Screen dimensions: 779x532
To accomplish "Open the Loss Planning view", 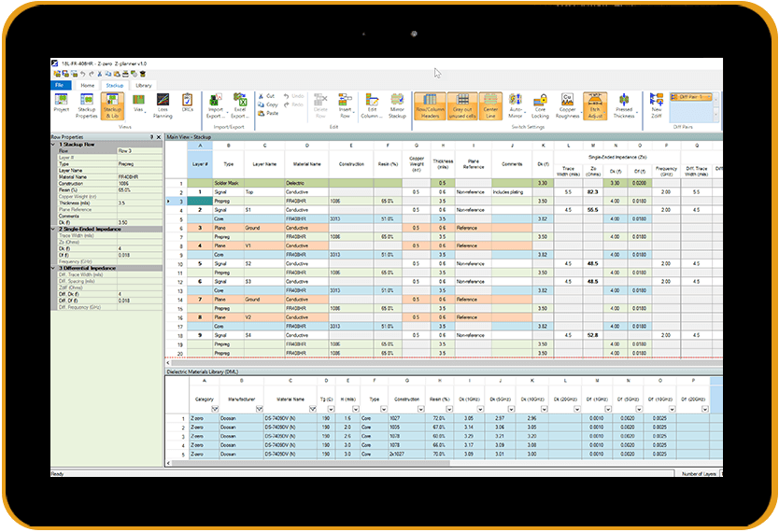I will 163,106.
